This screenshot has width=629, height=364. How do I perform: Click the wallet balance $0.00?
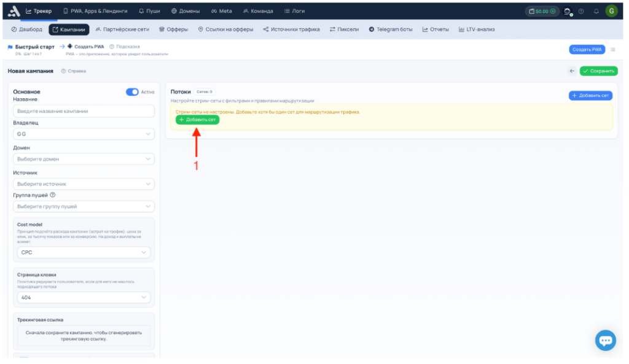pyautogui.click(x=542, y=11)
